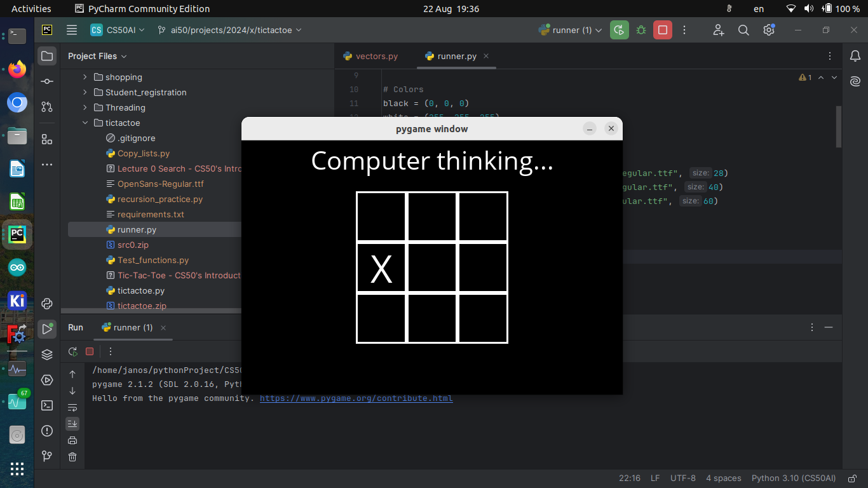868x488 pixels.
Task: Open the Git tool window
Action: coord(47,456)
